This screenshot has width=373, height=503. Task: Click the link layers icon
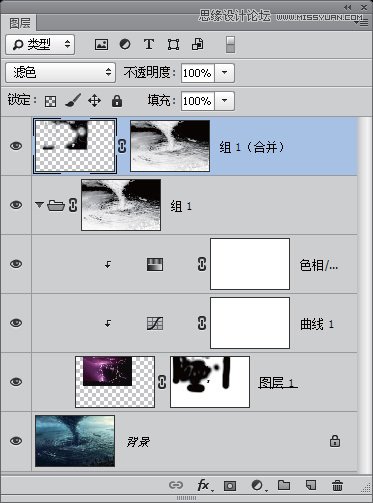[176, 485]
